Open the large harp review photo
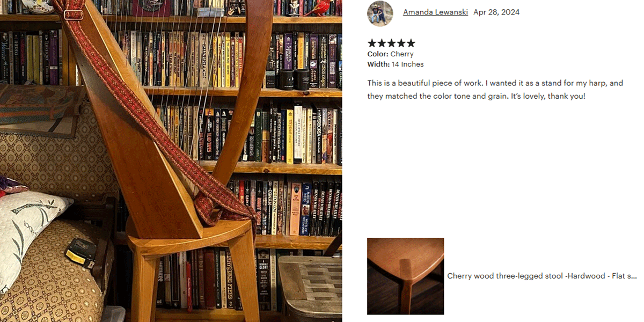The image size is (644, 322). click(171, 161)
